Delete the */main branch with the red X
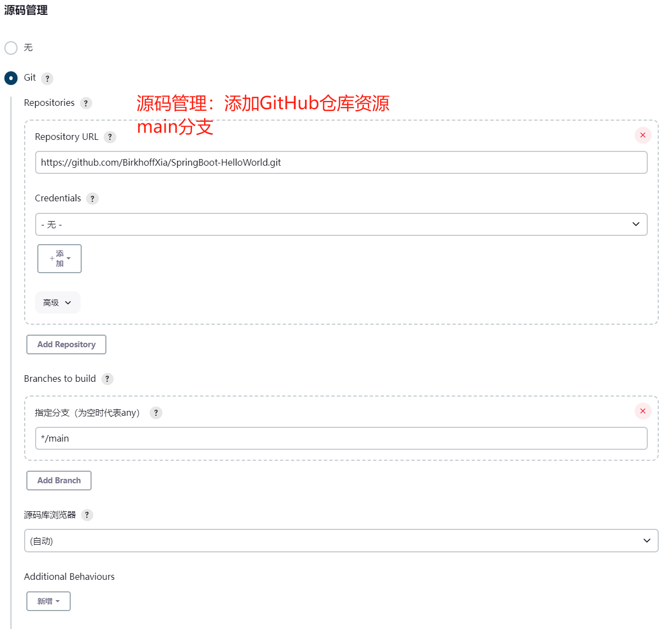Viewport: 667px width, 644px height. click(643, 411)
